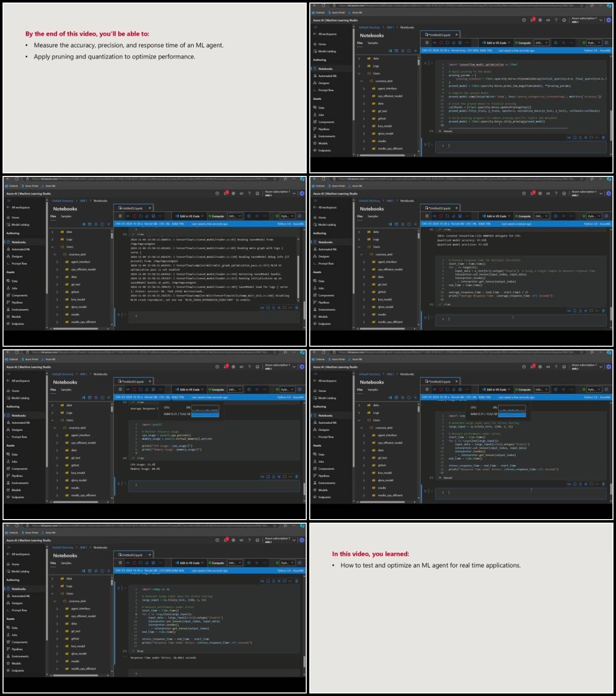In the TensorFlow-log frame, click the collapse file-panel chevron icon

[108, 224]
